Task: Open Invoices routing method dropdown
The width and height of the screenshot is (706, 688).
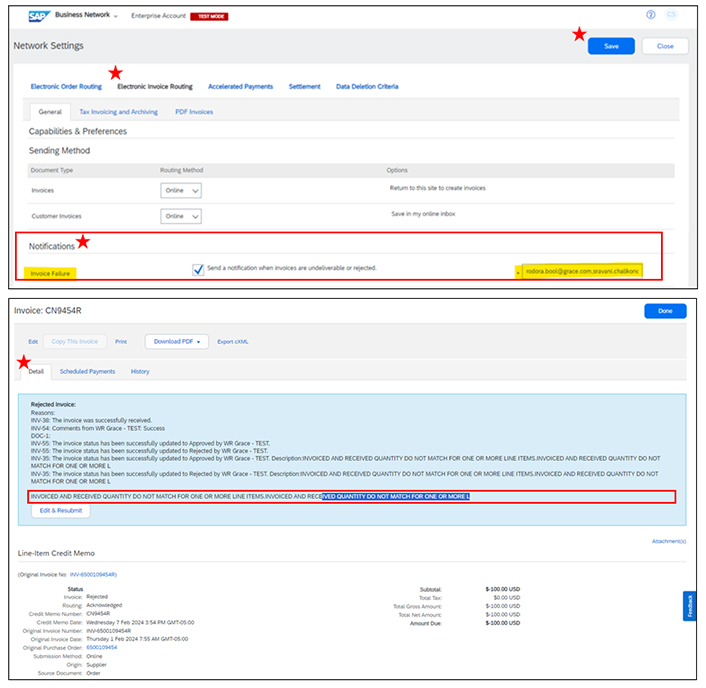Action: pyautogui.click(x=181, y=190)
